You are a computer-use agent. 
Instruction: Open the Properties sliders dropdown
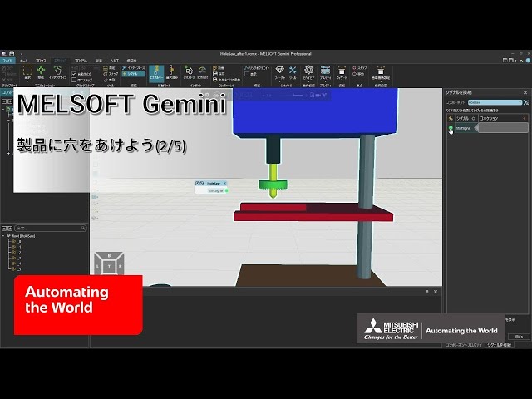point(325,73)
